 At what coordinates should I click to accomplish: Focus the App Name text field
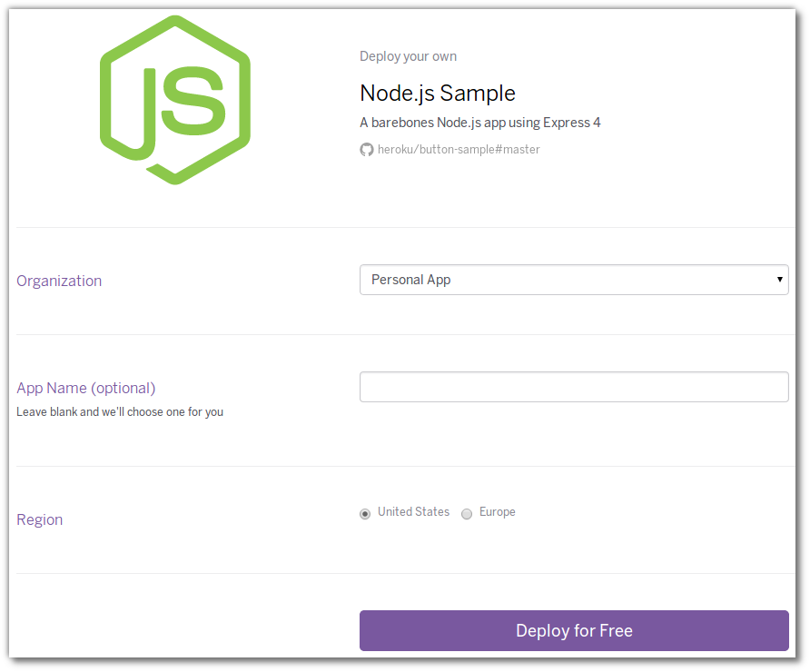(x=574, y=387)
